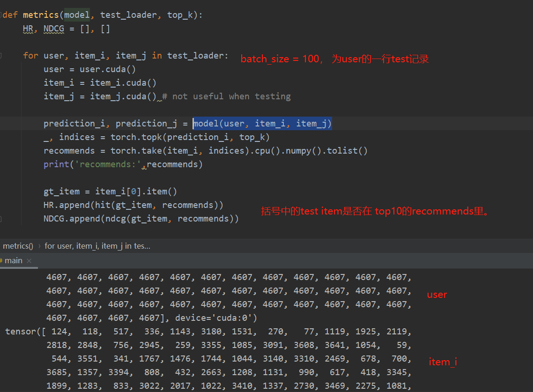Close the main run tab
This screenshot has height=392, width=533.
[x=29, y=260]
